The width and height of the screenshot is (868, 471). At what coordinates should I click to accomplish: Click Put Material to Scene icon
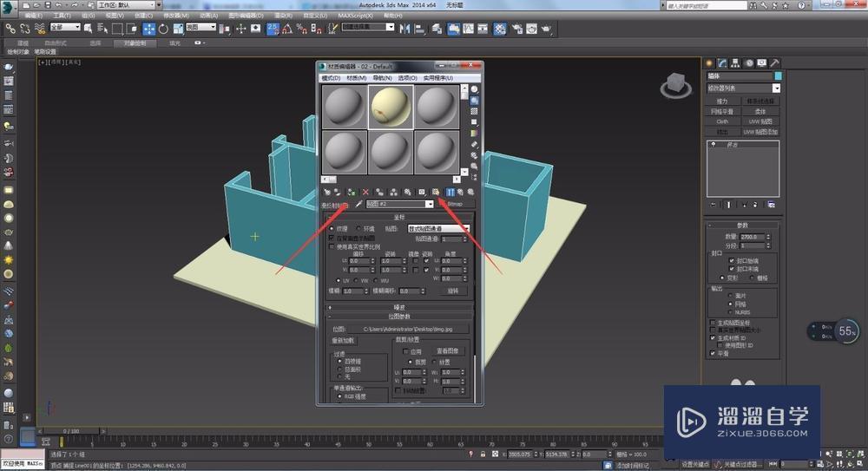pyautogui.click(x=338, y=192)
